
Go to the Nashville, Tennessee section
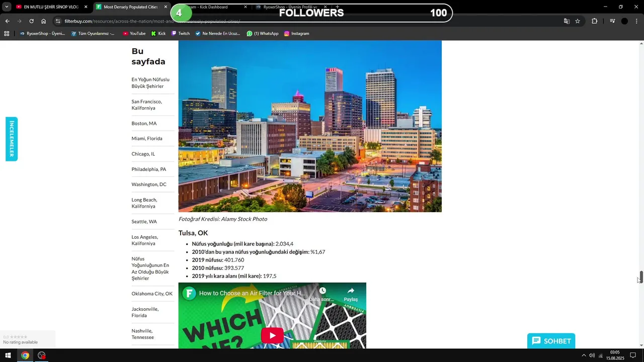tap(143, 334)
